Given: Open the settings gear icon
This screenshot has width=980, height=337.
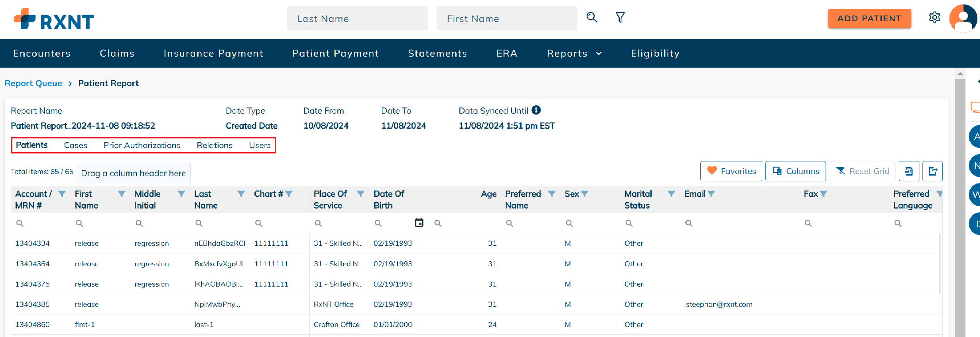Looking at the screenshot, I should pyautogui.click(x=934, y=18).
